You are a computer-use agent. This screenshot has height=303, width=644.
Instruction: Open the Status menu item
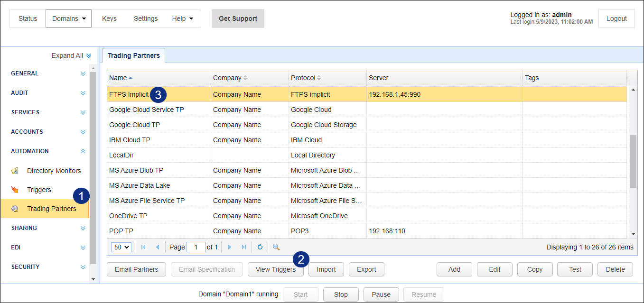pos(28,18)
